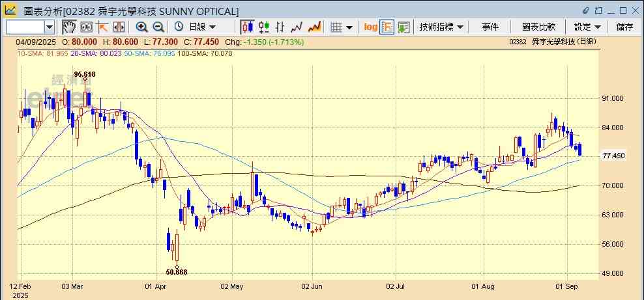
Task: Click the 50-SMA legend label
Action: pyautogui.click(x=149, y=54)
